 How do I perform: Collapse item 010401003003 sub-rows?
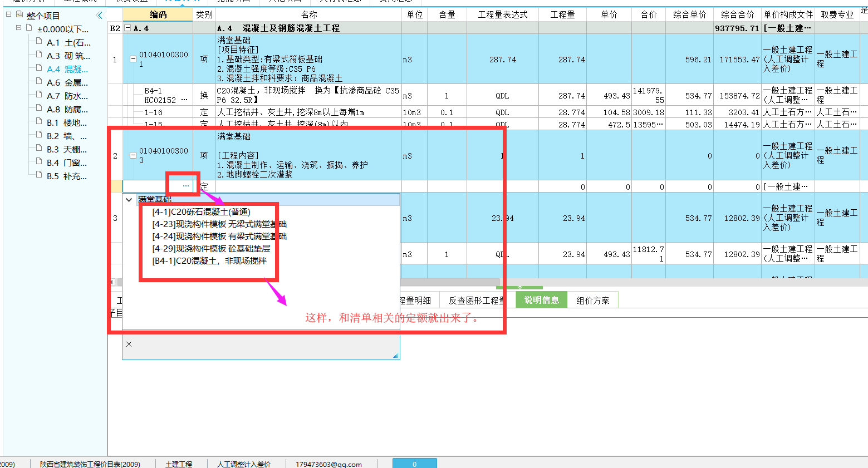(133, 155)
